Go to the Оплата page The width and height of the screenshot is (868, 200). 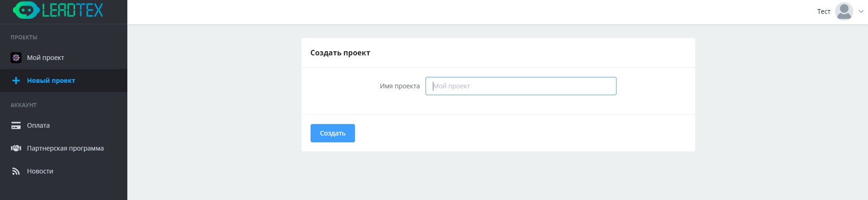(x=38, y=125)
